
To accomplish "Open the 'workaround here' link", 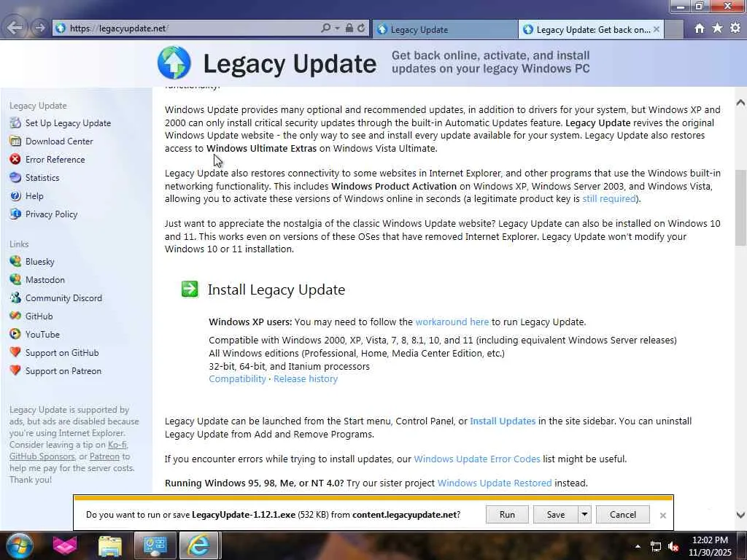I will (x=452, y=322).
